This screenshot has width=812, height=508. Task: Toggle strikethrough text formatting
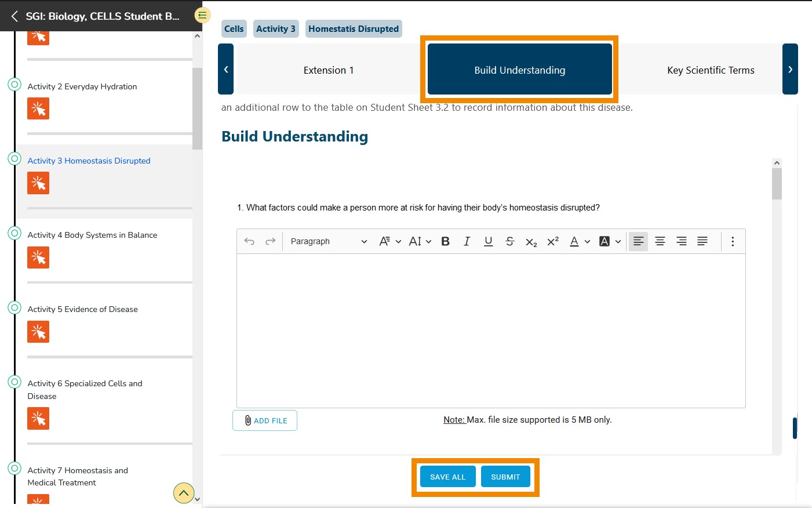[x=509, y=241]
